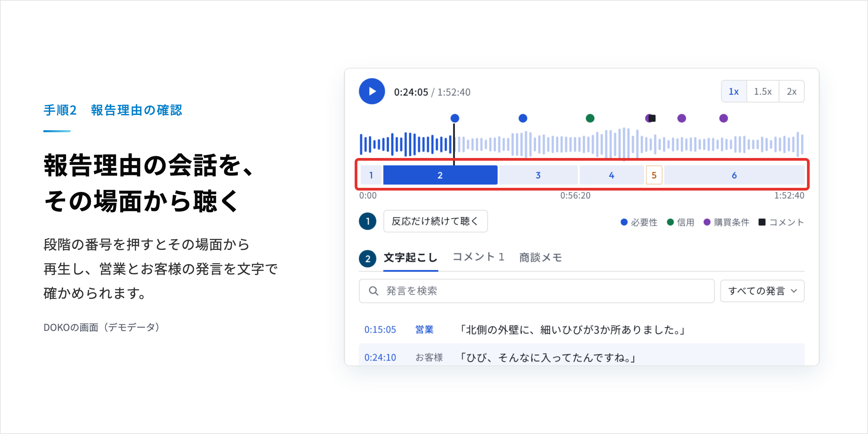Click 購買条件 legend item

point(726,222)
